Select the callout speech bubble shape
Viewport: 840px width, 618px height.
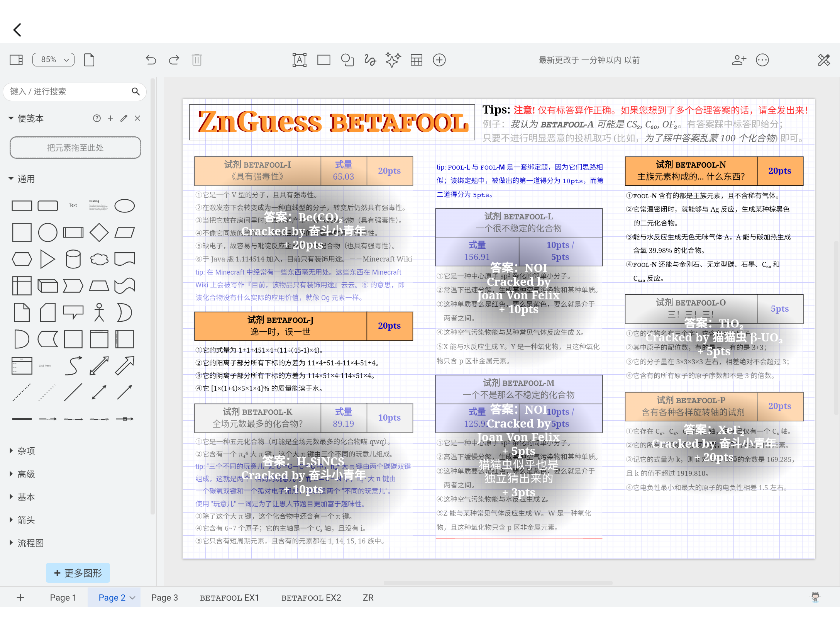tap(73, 312)
